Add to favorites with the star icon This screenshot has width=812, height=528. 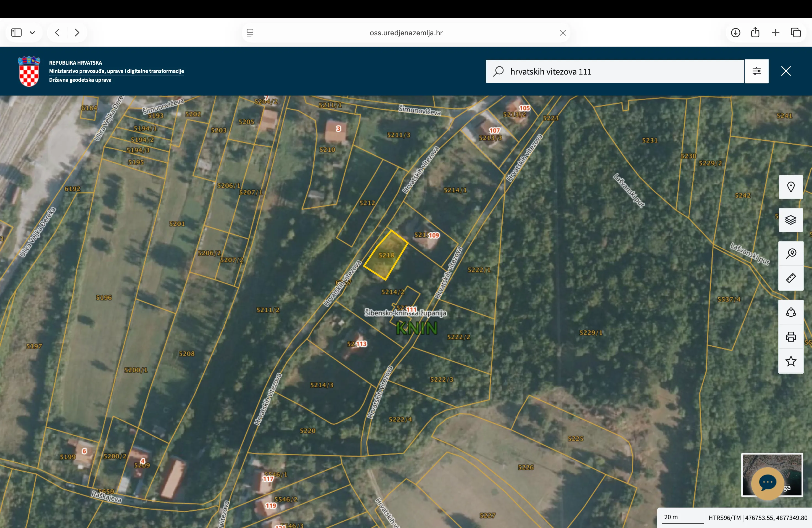pyautogui.click(x=791, y=361)
